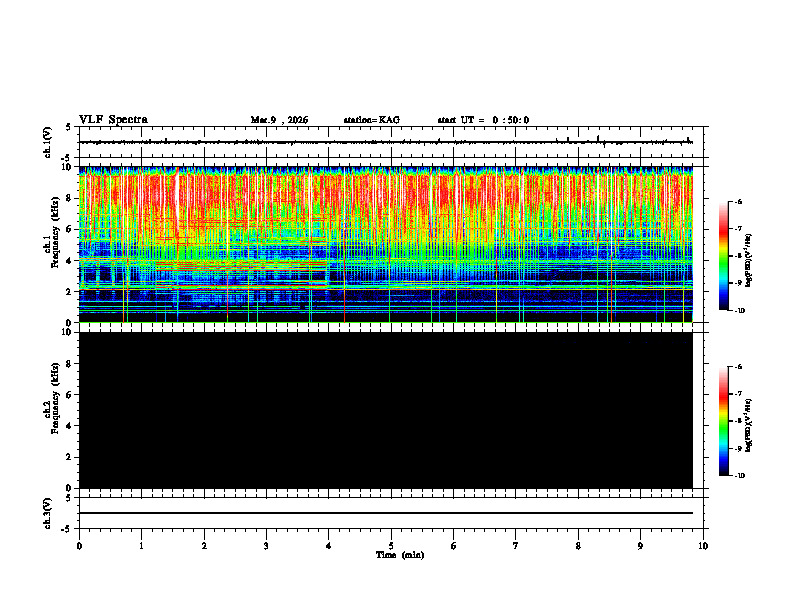Click the time axis tick label "6"

[x=454, y=546]
